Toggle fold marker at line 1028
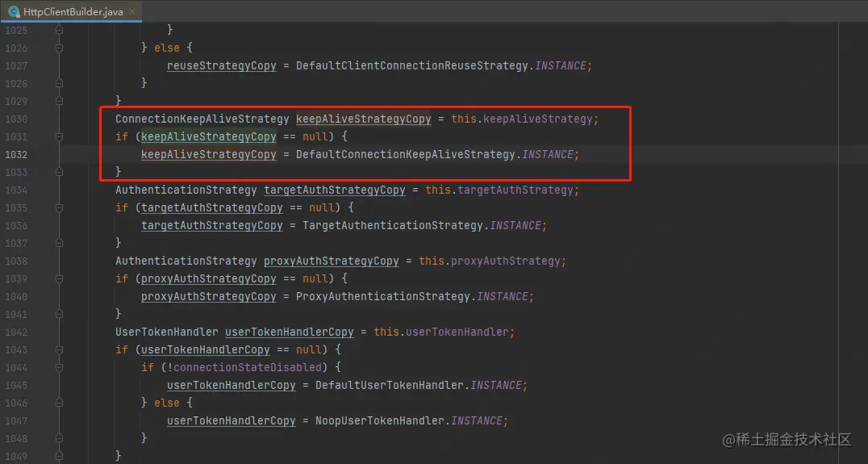 59,83
